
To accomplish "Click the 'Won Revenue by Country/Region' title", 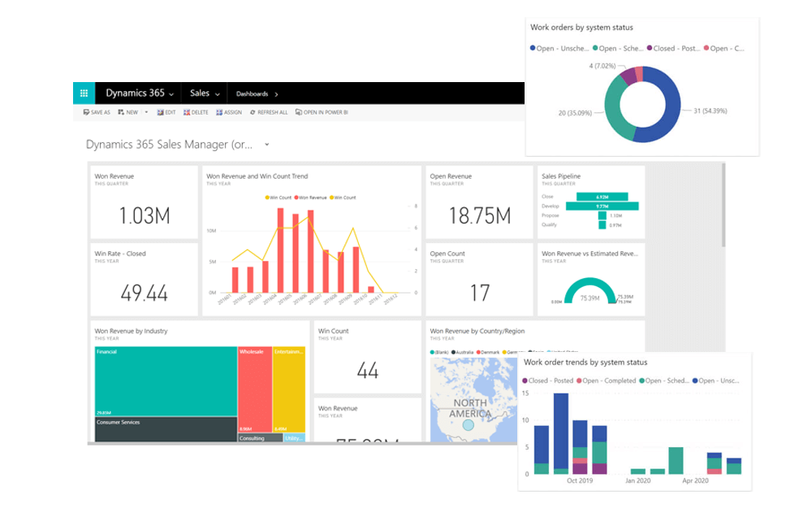I will (x=477, y=332).
